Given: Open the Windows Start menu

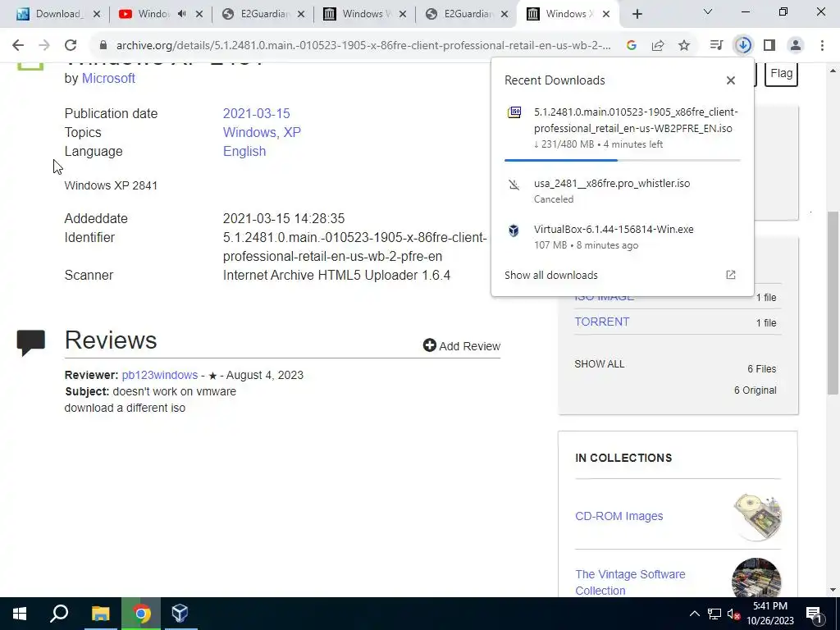Looking at the screenshot, I should 20,614.
